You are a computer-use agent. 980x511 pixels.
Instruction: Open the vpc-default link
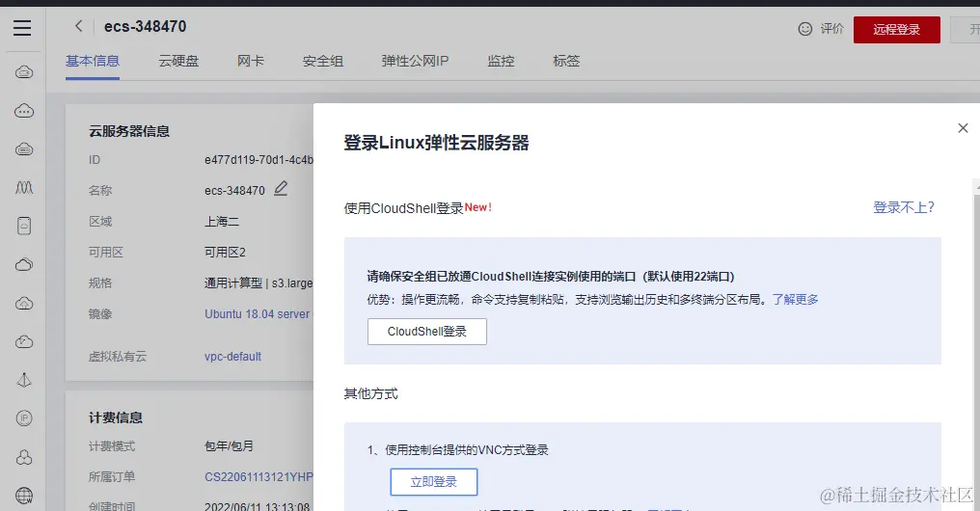(x=232, y=356)
